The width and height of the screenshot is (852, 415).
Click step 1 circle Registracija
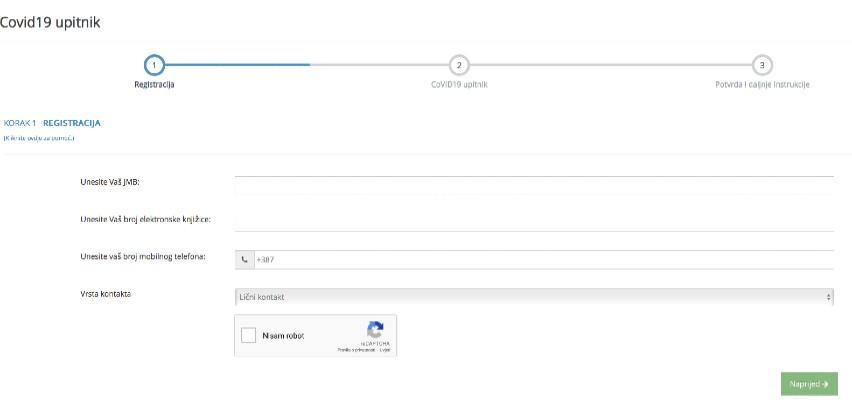click(153, 64)
